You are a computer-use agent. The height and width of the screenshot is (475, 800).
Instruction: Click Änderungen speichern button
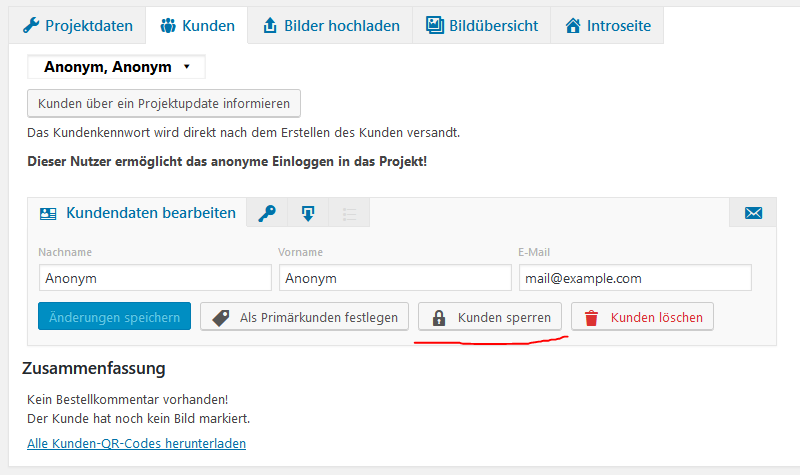tap(114, 317)
